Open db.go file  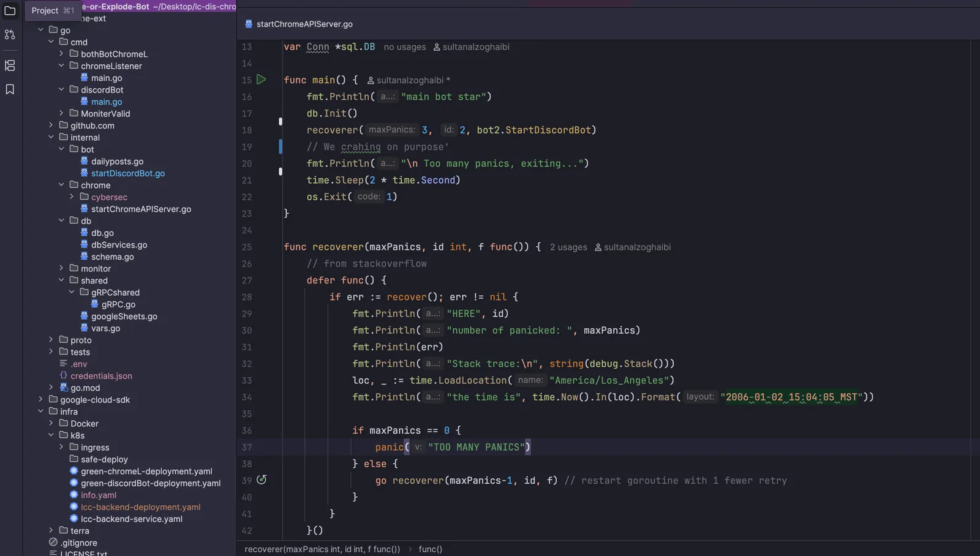tap(102, 233)
